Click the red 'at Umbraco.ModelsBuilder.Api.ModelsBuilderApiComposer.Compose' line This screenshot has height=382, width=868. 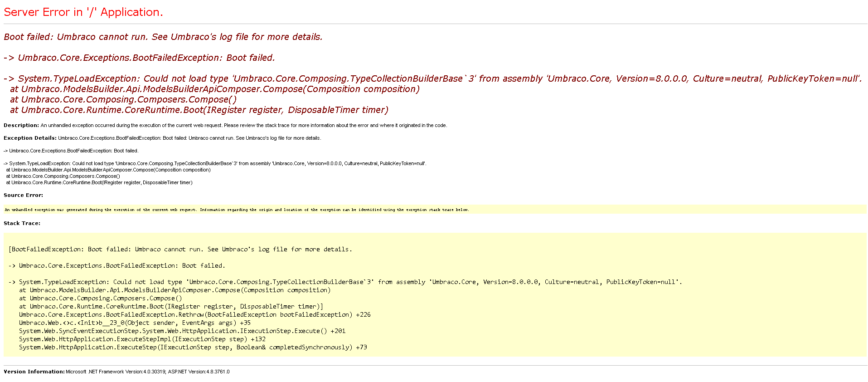pos(215,89)
